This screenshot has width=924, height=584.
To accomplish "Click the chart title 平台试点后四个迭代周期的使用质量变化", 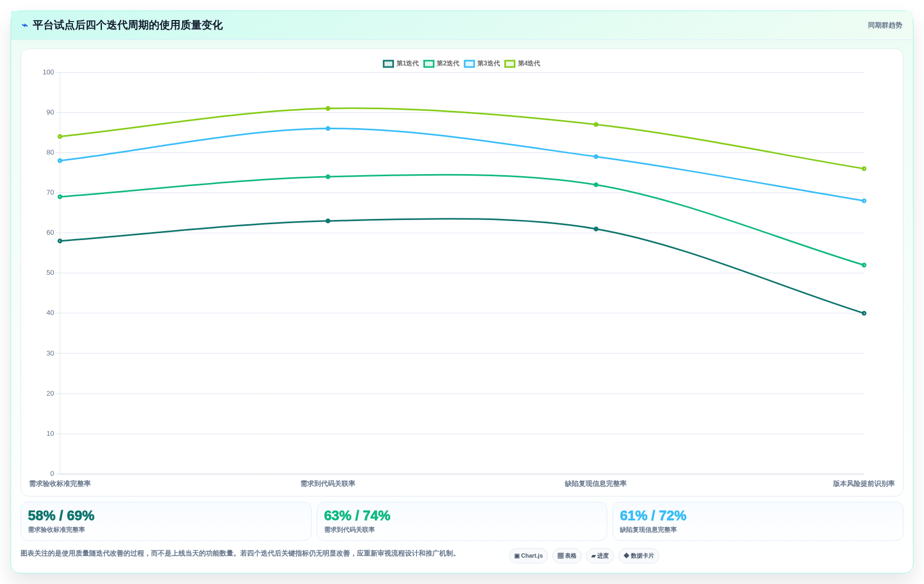I will click(128, 25).
